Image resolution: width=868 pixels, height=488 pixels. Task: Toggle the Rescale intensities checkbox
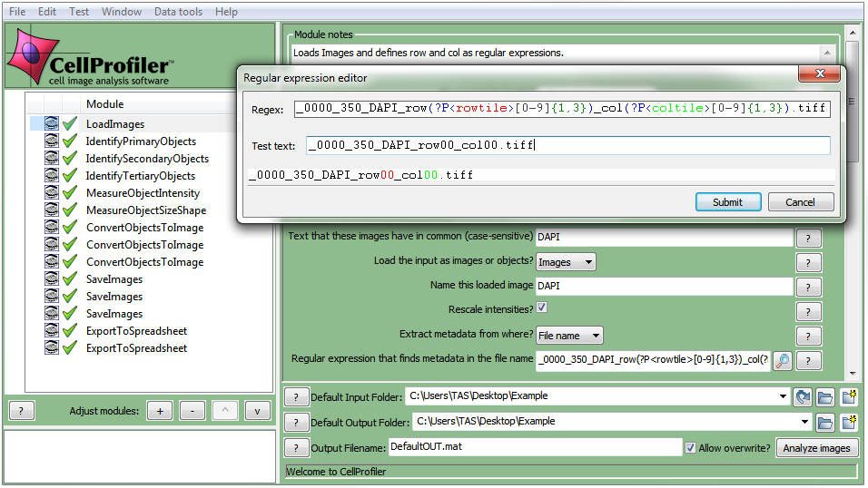pos(542,309)
